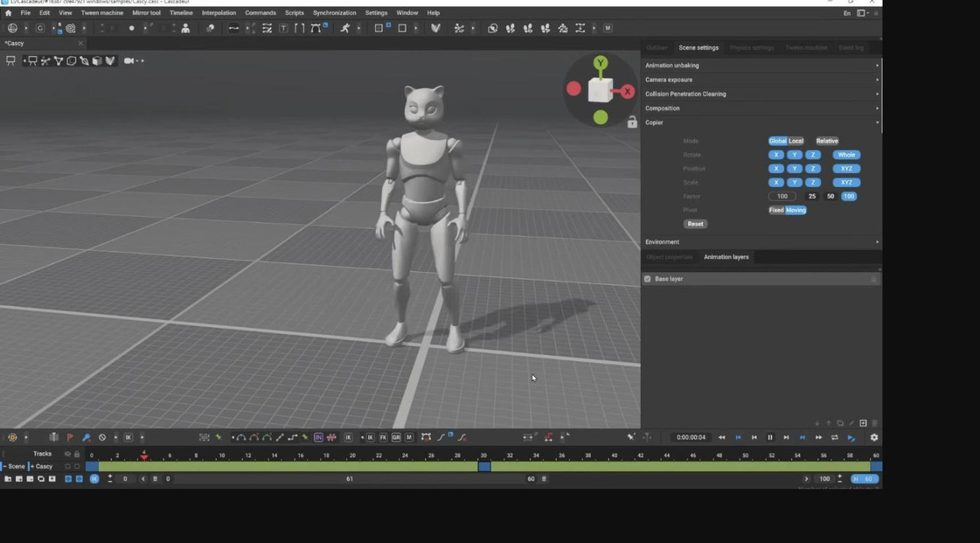The image size is (980, 543).
Task: Click the blue keyframe at frame 30
Action: (485, 466)
